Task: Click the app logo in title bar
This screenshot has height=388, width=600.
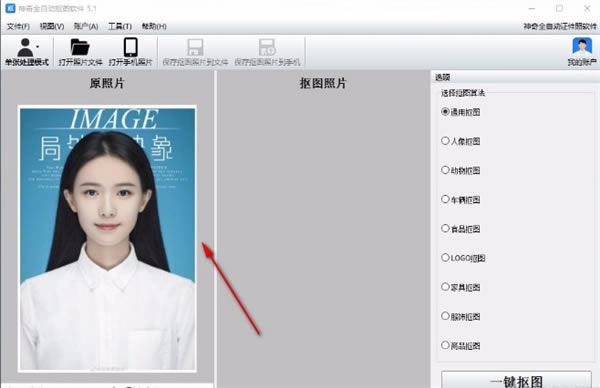Action: 10,8
